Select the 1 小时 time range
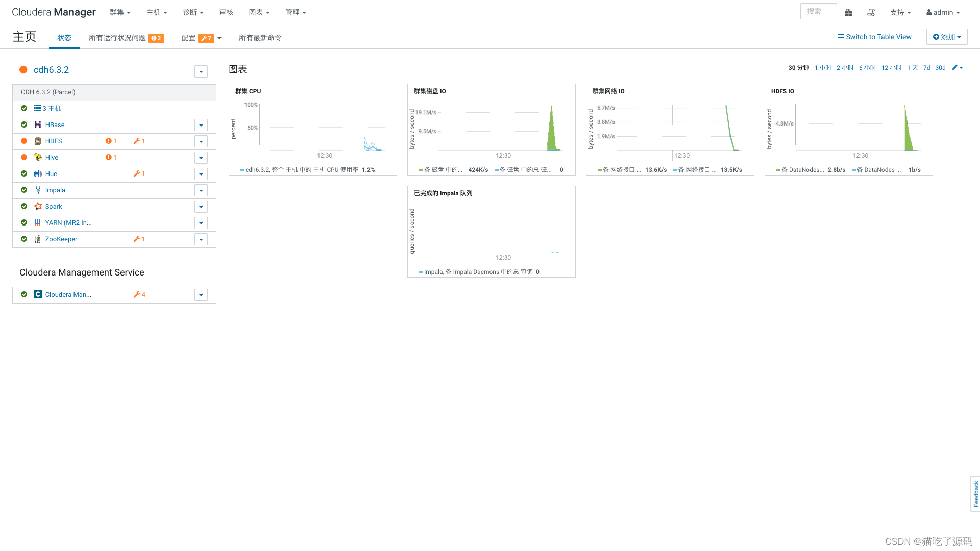Viewport: 980px width, 551px height. (822, 68)
